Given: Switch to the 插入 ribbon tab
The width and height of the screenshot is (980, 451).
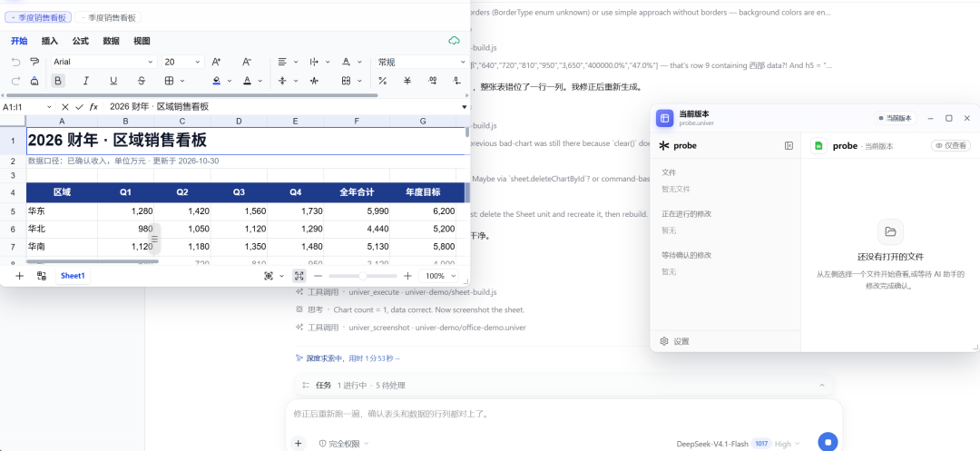Looking at the screenshot, I should point(49,41).
